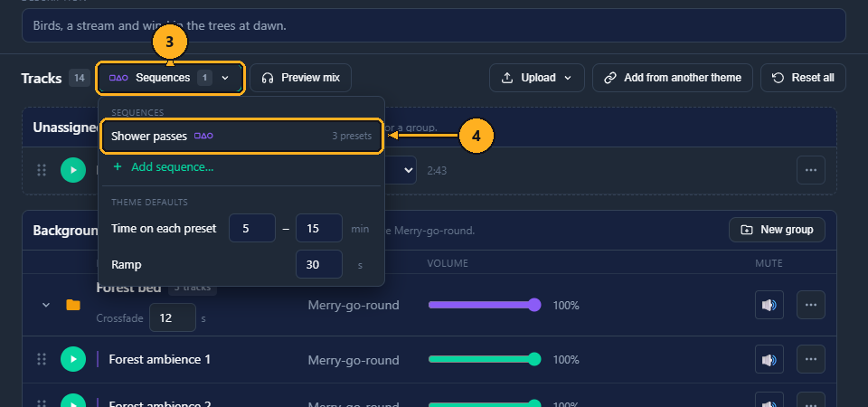868x407 pixels.
Task: Click Forest ambience 1 Merry-go-round mode text
Action: (354, 360)
